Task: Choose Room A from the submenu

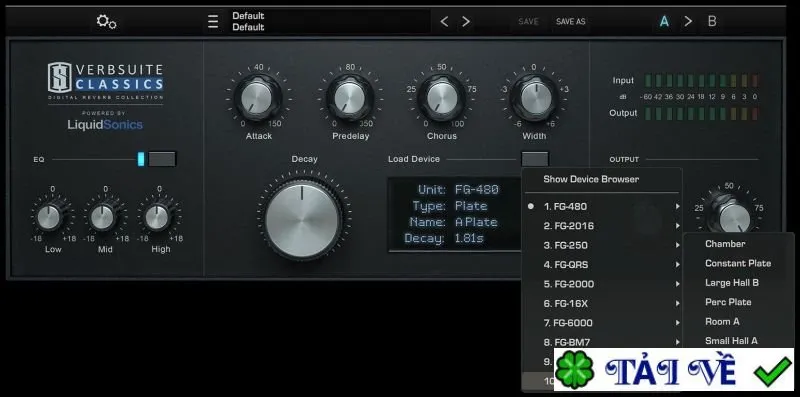Action: click(x=722, y=321)
